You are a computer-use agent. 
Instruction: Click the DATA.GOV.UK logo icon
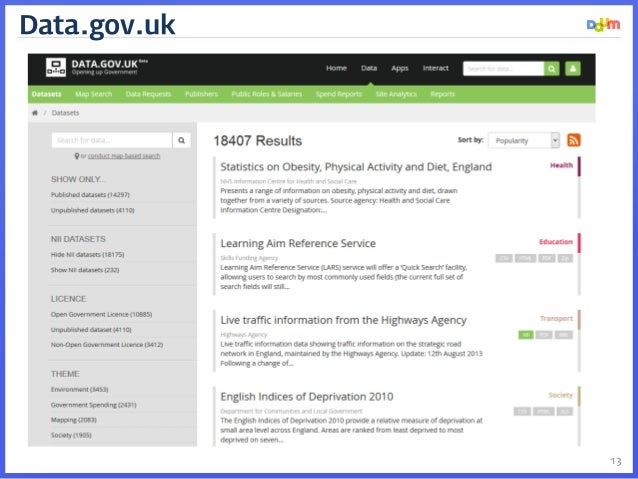(x=56, y=68)
